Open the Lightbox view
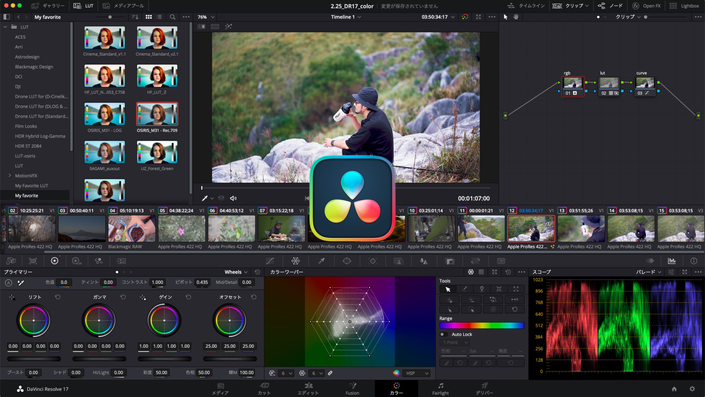705x397 pixels. tap(684, 6)
